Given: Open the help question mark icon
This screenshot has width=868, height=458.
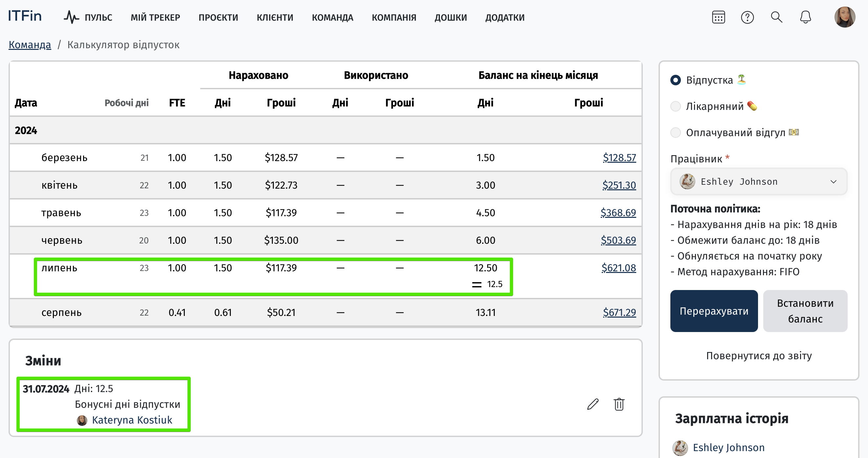Looking at the screenshot, I should point(748,17).
